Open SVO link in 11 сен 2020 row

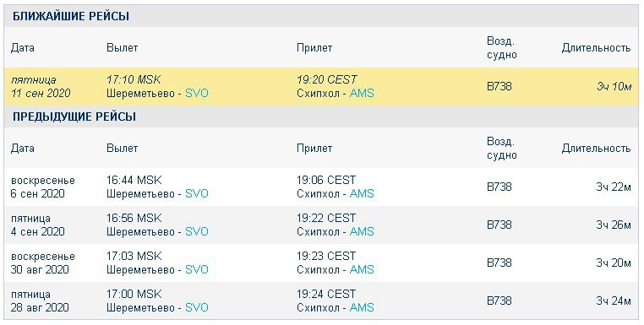197,93
